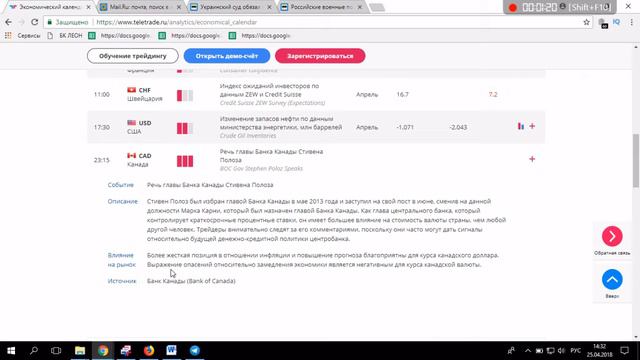Click CAD three-bar importance indicator

point(184,161)
